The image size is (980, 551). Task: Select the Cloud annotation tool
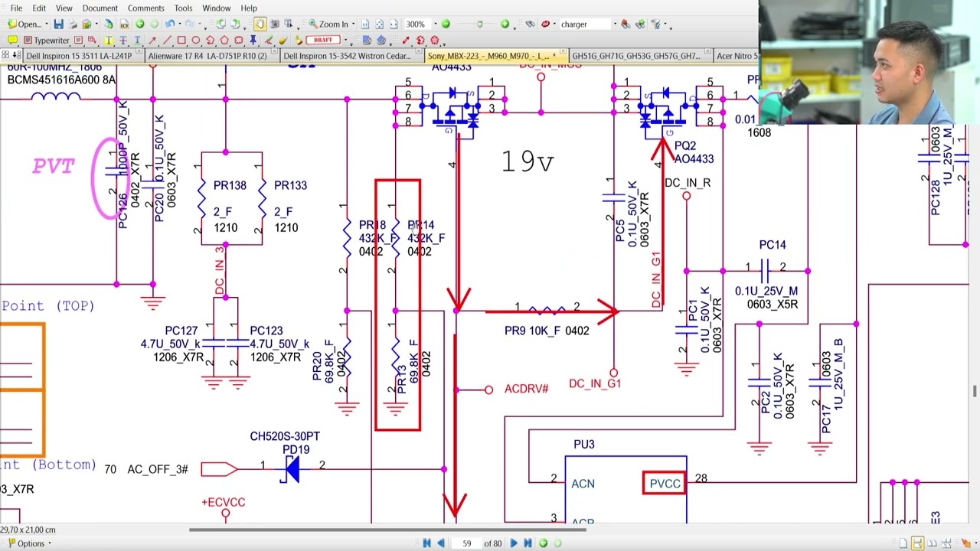239,41
